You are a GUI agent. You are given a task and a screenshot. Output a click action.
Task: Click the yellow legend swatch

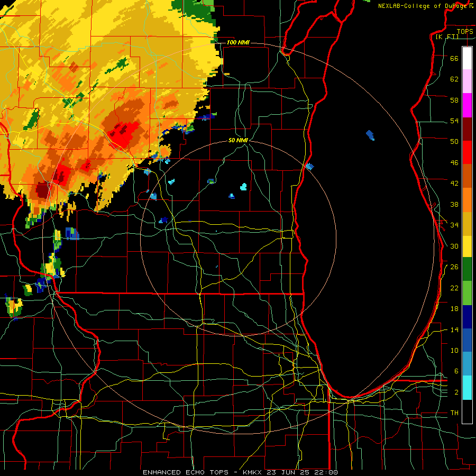coord(467,246)
